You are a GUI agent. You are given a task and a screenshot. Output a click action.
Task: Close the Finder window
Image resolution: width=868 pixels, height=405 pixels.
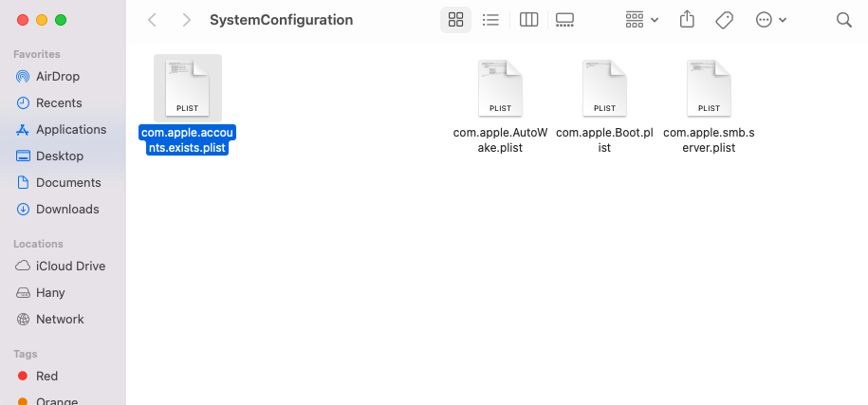pyautogui.click(x=23, y=21)
